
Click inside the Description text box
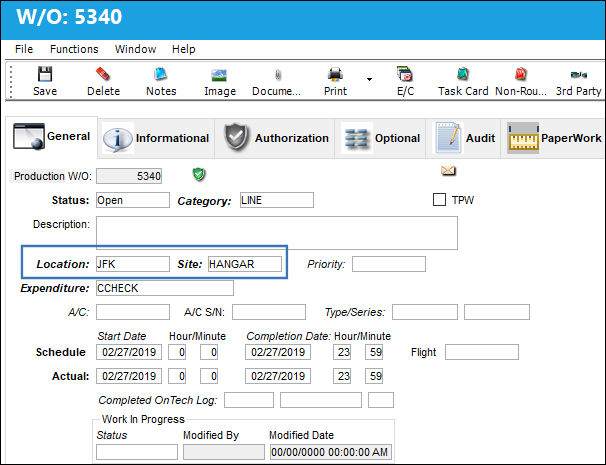pyautogui.click(x=277, y=233)
